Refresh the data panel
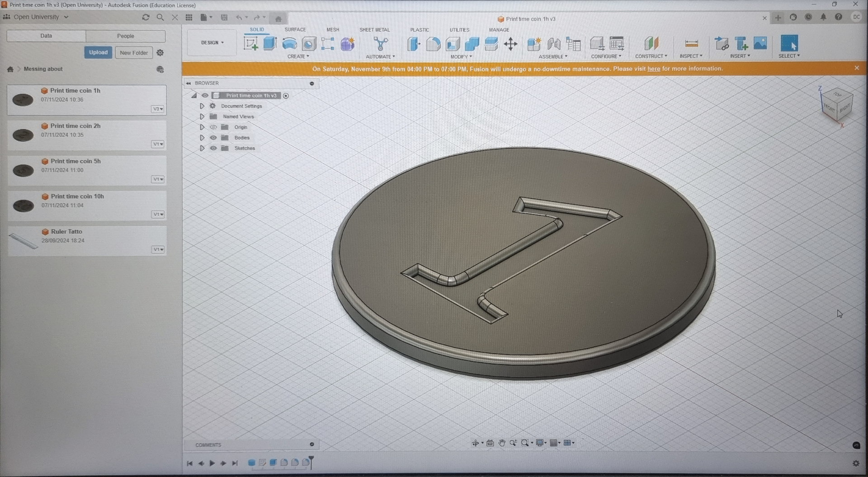Viewport: 868px width, 477px height. point(146,17)
